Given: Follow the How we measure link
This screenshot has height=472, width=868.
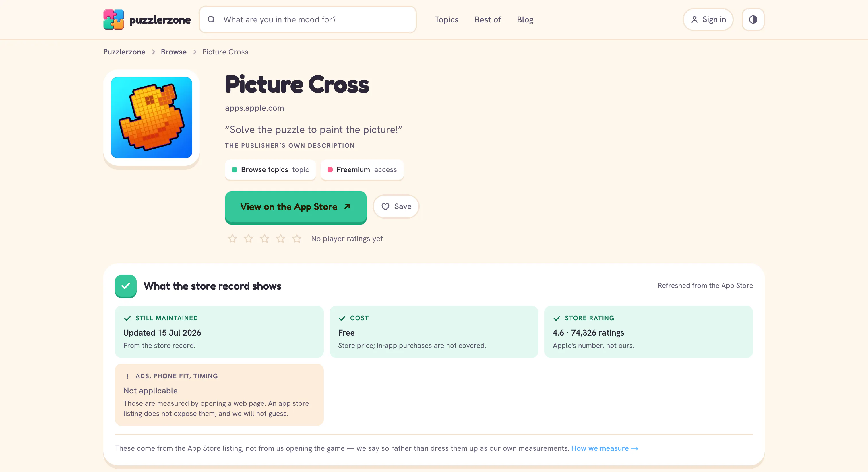Looking at the screenshot, I should point(604,448).
